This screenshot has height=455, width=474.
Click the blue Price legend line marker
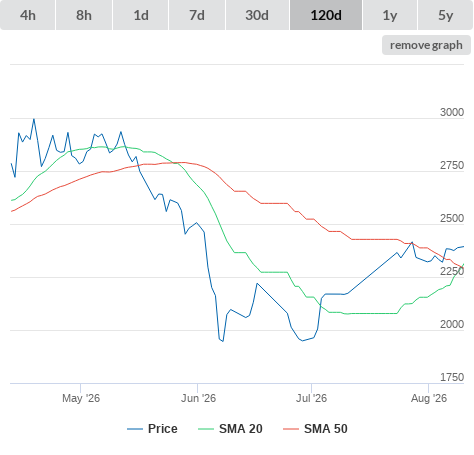click(135, 429)
